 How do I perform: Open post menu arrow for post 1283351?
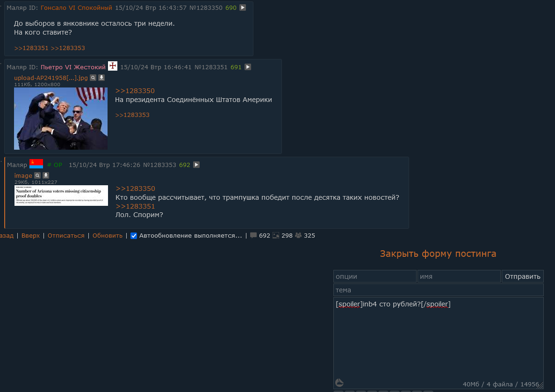[248, 67]
